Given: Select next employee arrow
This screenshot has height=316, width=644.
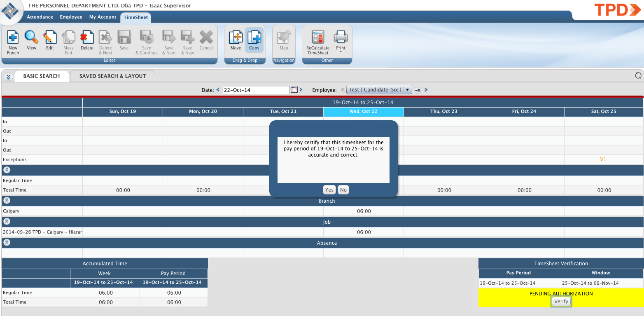Looking at the screenshot, I should (x=426, y=89).
